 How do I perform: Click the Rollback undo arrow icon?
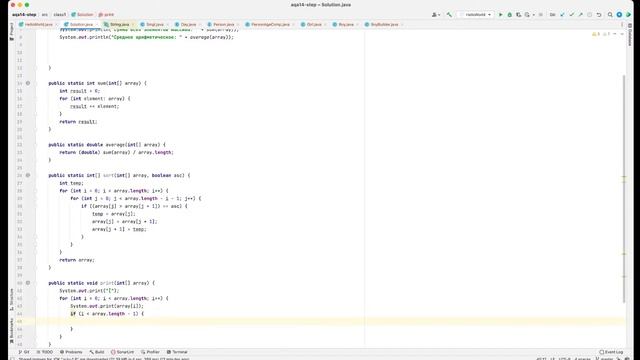599,15
